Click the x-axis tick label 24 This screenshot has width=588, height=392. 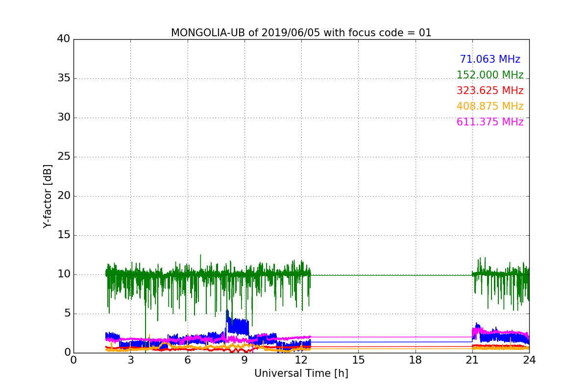(529, 360)
